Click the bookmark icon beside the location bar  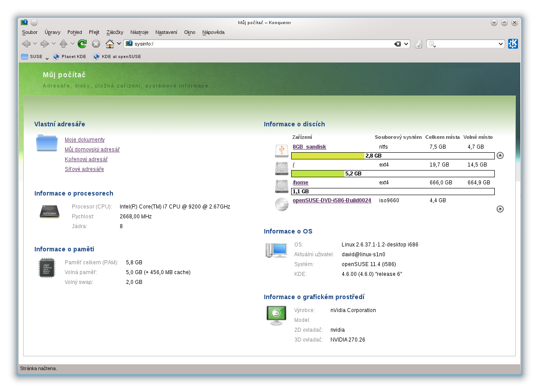point(418,44)
